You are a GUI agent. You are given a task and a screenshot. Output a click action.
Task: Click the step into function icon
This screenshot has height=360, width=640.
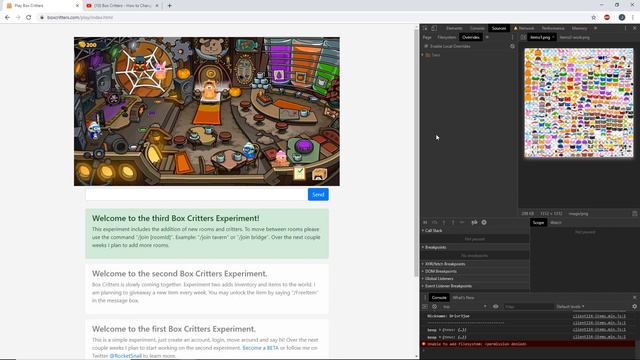[x=444, y=222]
